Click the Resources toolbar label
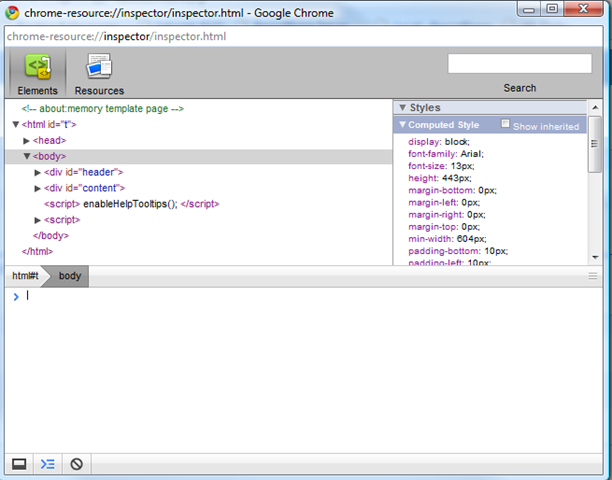 coord(99,91)
